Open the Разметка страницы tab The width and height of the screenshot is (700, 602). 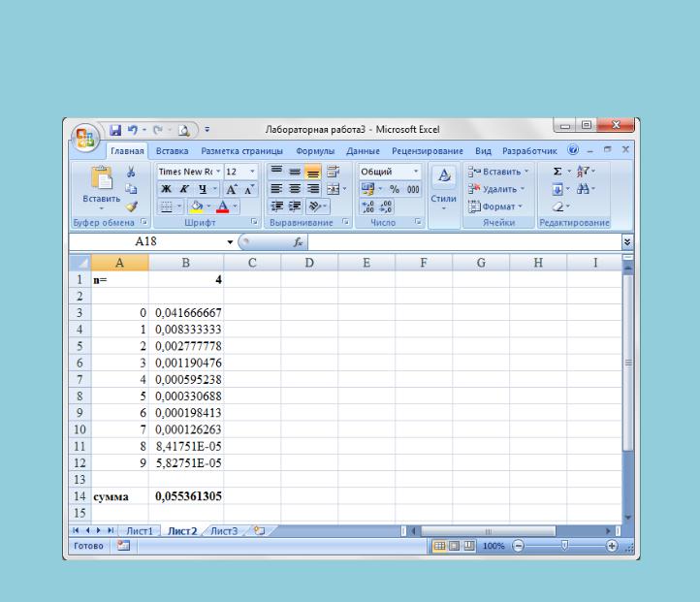pyautogui.click(x=242, y=151)
